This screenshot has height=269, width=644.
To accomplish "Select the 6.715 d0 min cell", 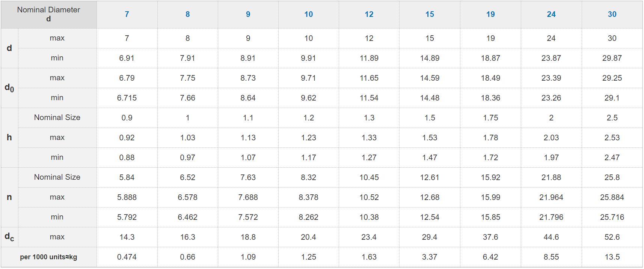I will [x=127, y=98].
